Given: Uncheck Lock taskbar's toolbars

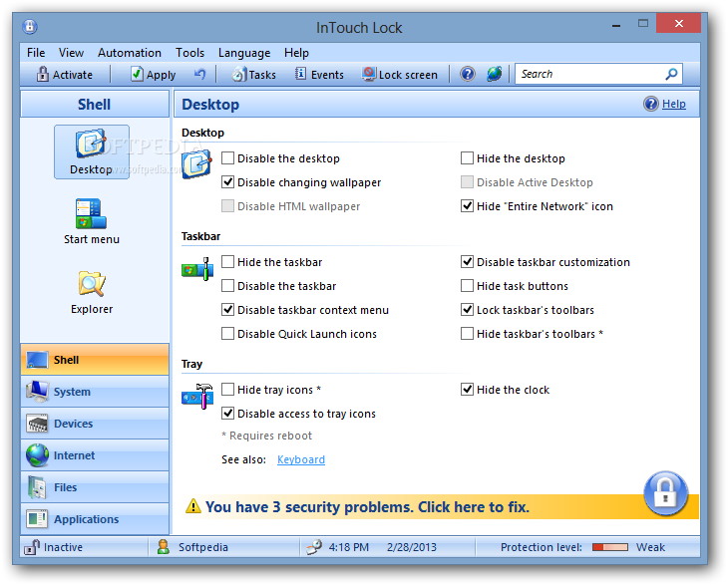Looking at the screenshot, I should (x=467, y=309).
